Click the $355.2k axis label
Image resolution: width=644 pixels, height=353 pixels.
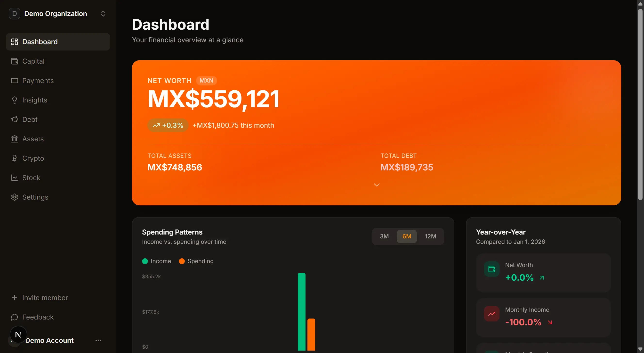click(151, 276)
